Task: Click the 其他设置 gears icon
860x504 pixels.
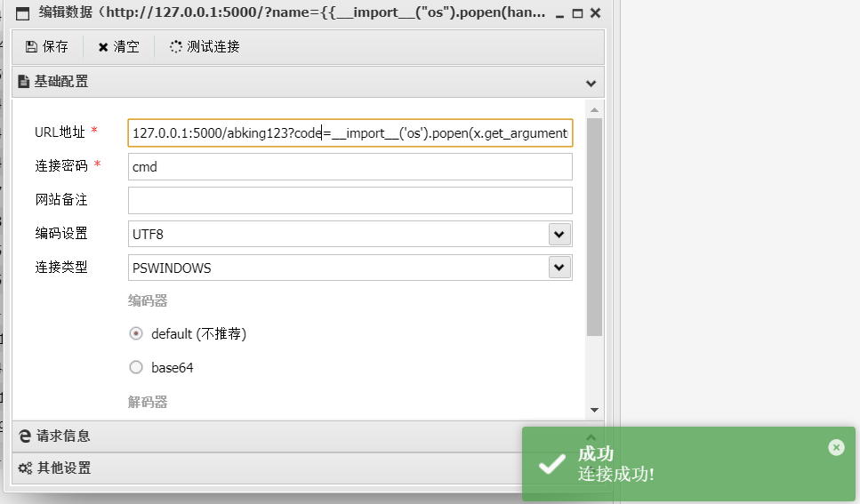Action: coord(25,468)
